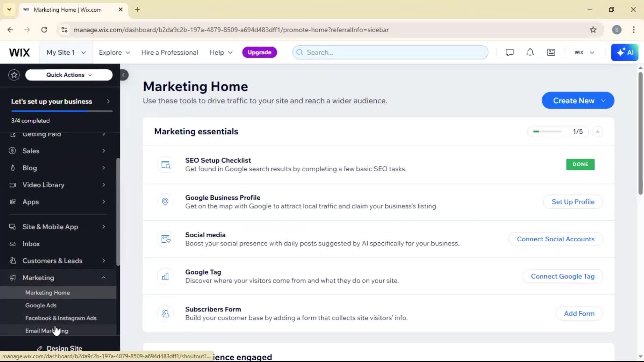Image resolution: width=644 pixels, height=362 pixels.
Task: Click the Subscribers Form people icon
Action: click(165, 313)
